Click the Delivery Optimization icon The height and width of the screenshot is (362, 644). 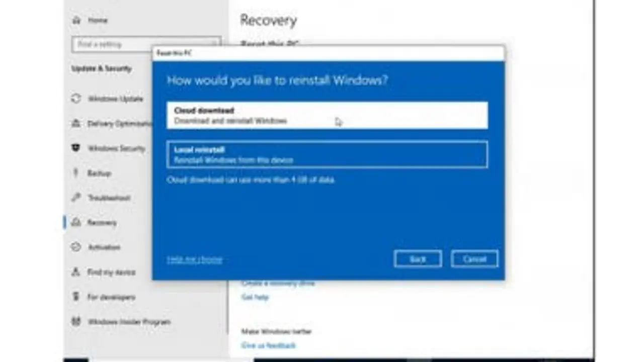pyautogui.click(x=76, y=123)
